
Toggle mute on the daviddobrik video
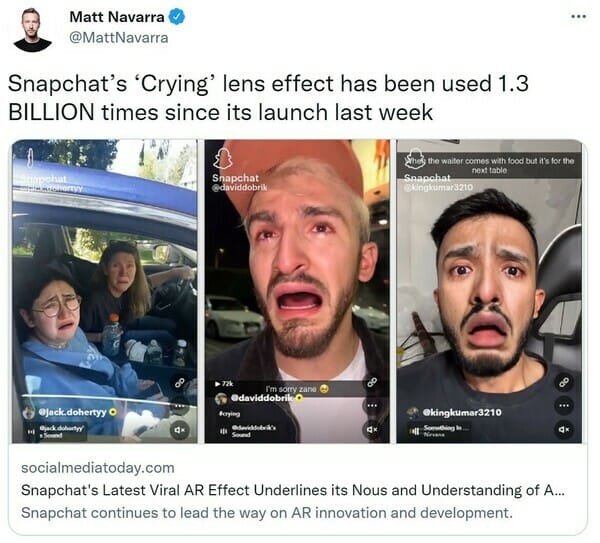[372, 430]
